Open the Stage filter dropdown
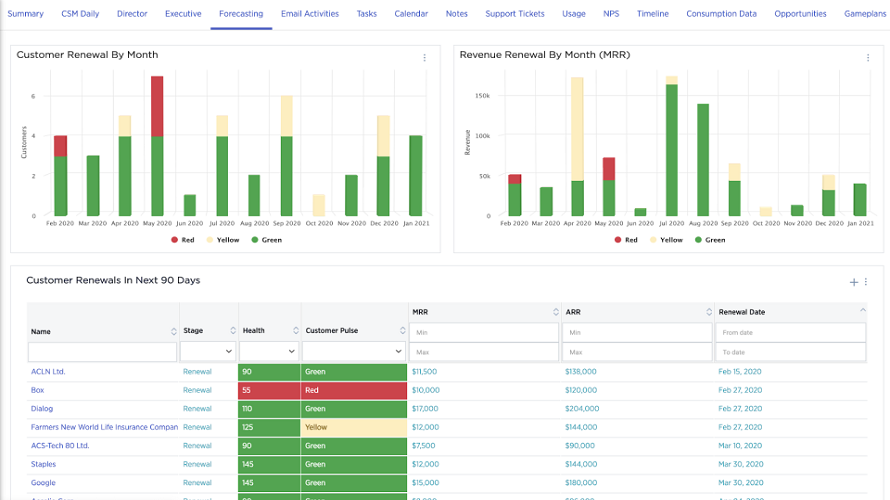The height and width of the screenshot is (500, 890). click(x=208, y=351)
